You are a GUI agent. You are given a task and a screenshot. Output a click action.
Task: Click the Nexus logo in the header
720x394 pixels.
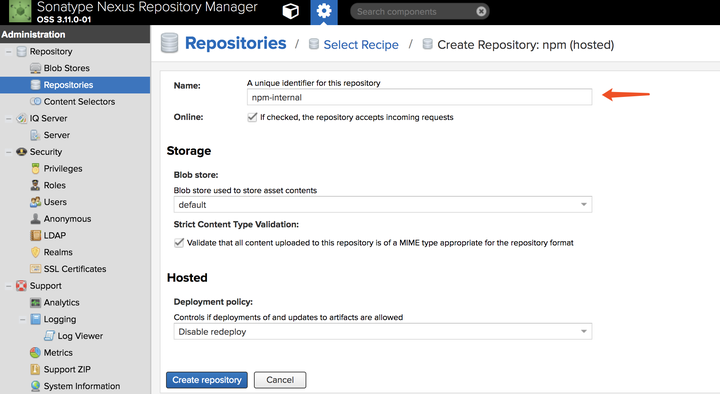(x=20, y=11)
